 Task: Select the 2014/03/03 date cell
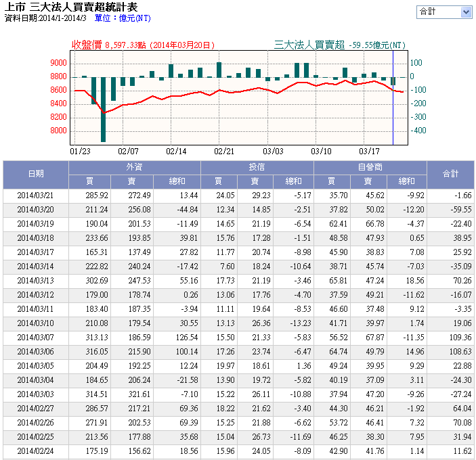pos(35,394)
